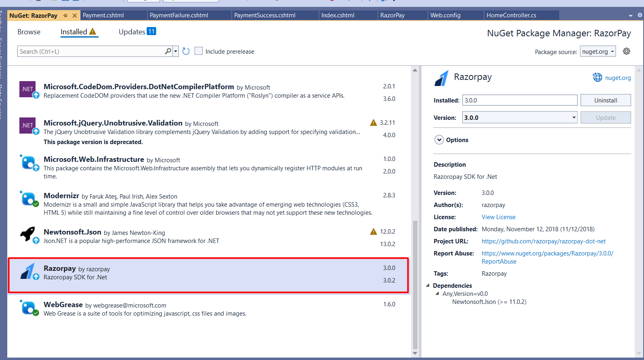This screenshot has height=360, width=644.
Task: Close the NuGet: RazorPay tab
Action: tap(75, 15)
